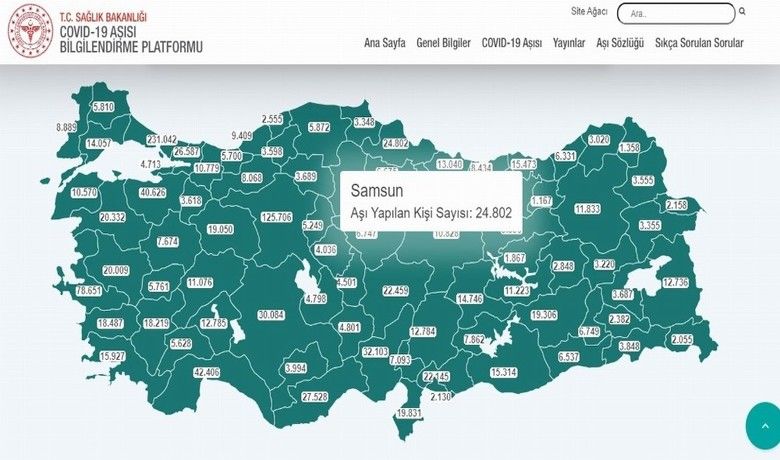This screenshot has width=780, height=460.
Task: Click the scroll-to-top arrow button
Action: (x=765, y=426)
